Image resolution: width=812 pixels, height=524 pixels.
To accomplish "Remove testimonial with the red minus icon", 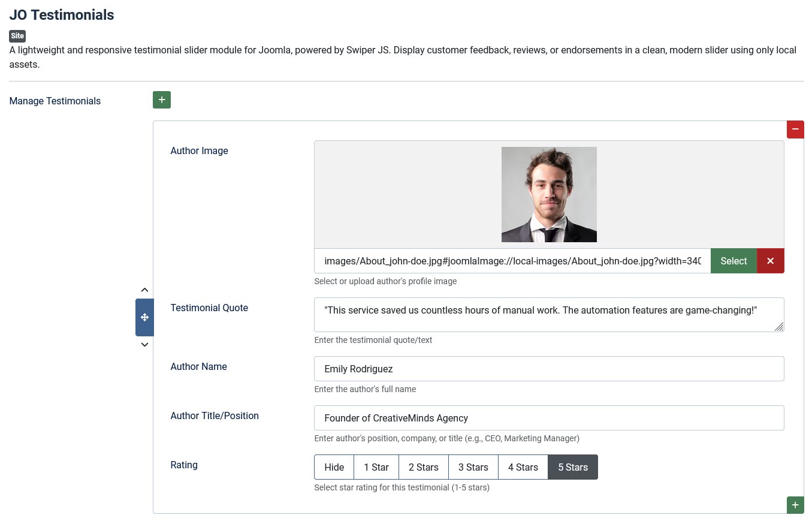I will (x=795, y=130).
